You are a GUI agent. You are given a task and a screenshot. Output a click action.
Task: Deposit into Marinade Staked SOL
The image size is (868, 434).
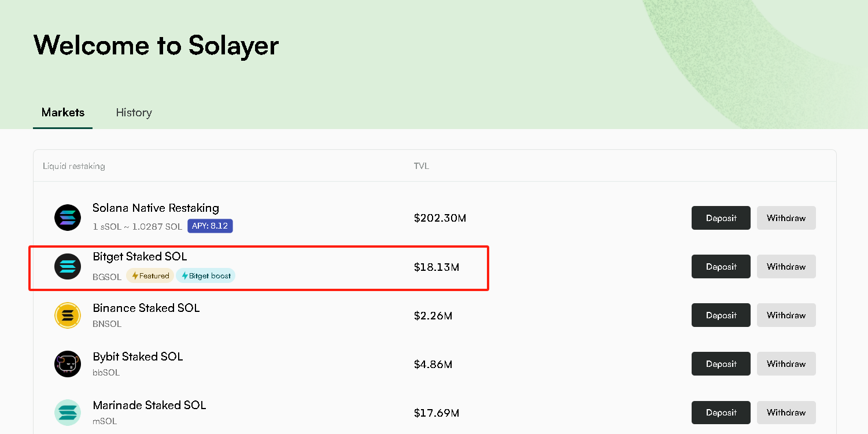721,413
